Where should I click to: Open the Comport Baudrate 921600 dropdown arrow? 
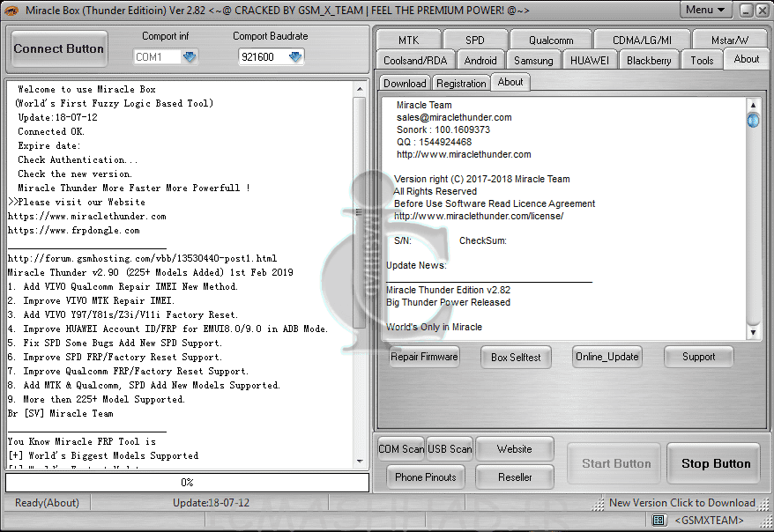(295, 56)
